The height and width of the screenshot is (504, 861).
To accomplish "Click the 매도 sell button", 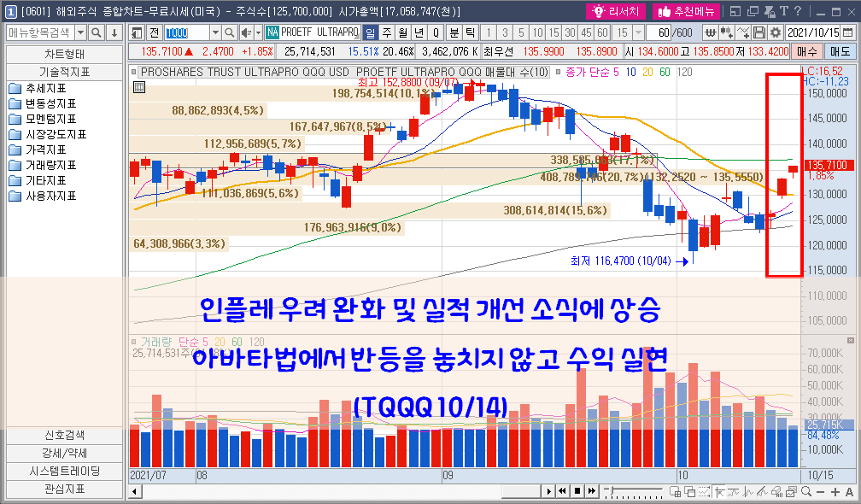I will (840, 51).
